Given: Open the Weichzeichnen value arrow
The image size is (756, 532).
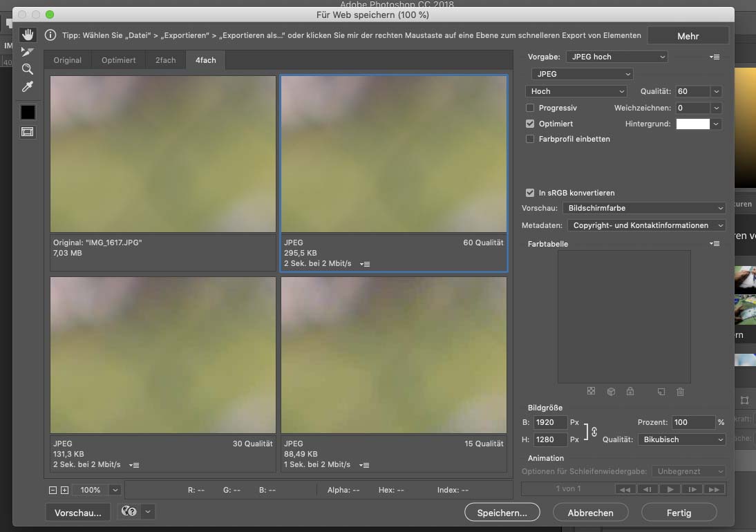Looking at the screenshot, I should (716, 108).
